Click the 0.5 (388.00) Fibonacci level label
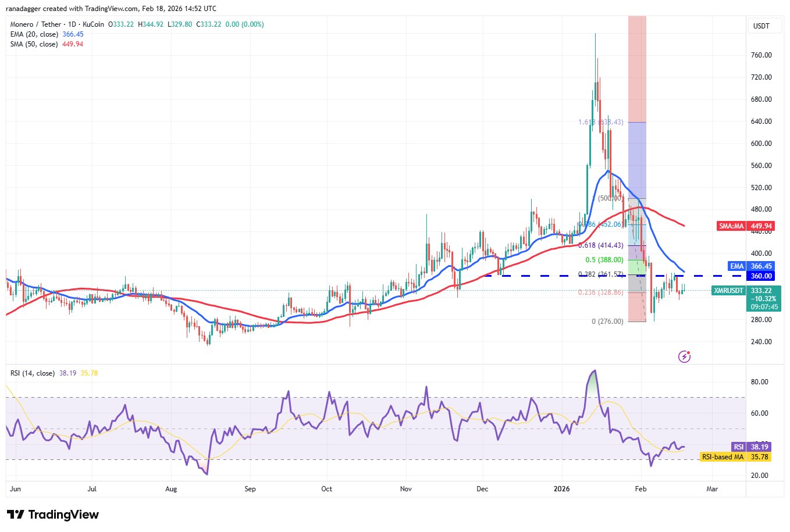 coord(604,260)
